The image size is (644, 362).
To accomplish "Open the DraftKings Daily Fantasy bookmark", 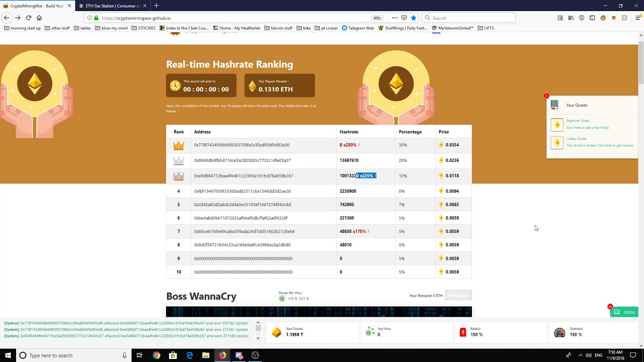I will click(403, 28).
